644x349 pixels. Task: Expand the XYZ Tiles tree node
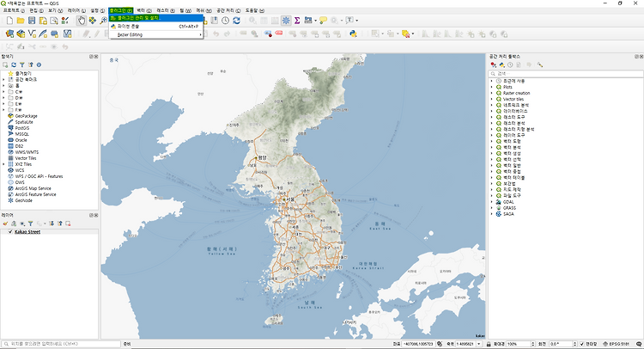pos(3,164)
